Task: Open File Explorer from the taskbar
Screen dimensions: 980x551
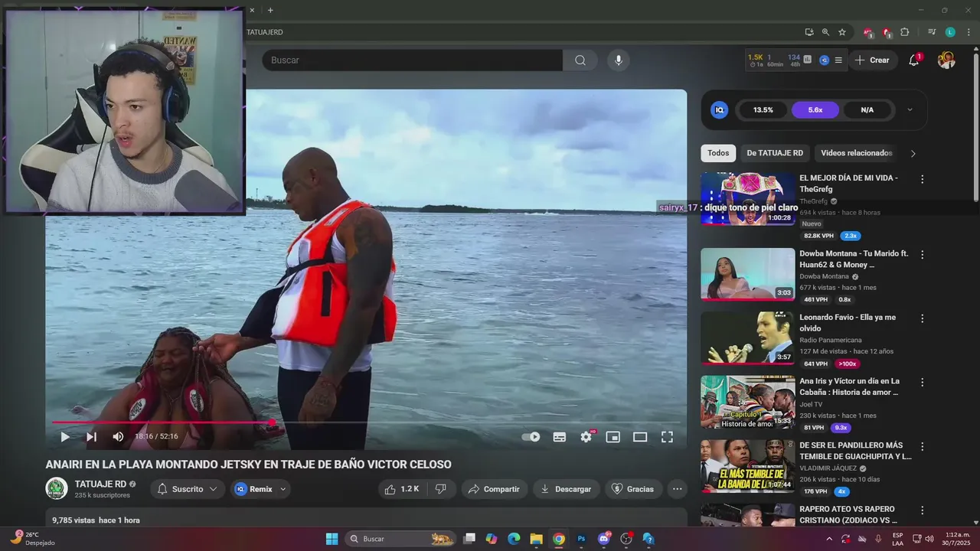Action: 536,539
